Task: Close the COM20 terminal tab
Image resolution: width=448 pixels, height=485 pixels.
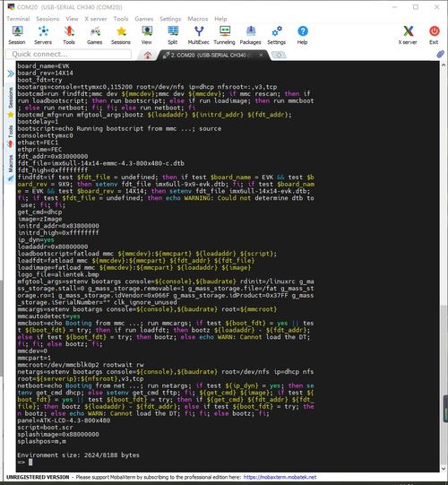Action: click(x=261, y=55)
